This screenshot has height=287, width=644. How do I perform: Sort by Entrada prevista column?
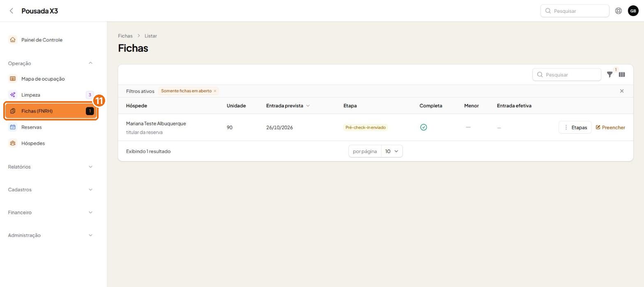pyautogui.click(x=288, y=106)
